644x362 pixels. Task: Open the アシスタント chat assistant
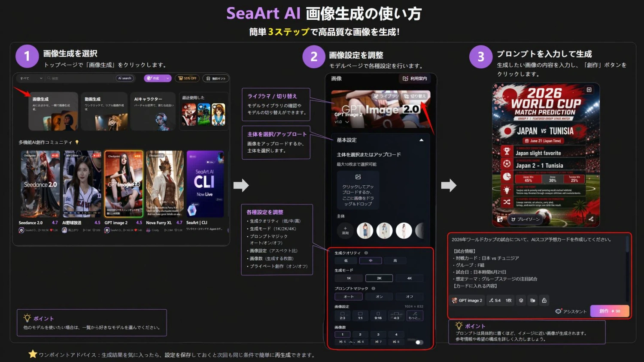point(571,311)
